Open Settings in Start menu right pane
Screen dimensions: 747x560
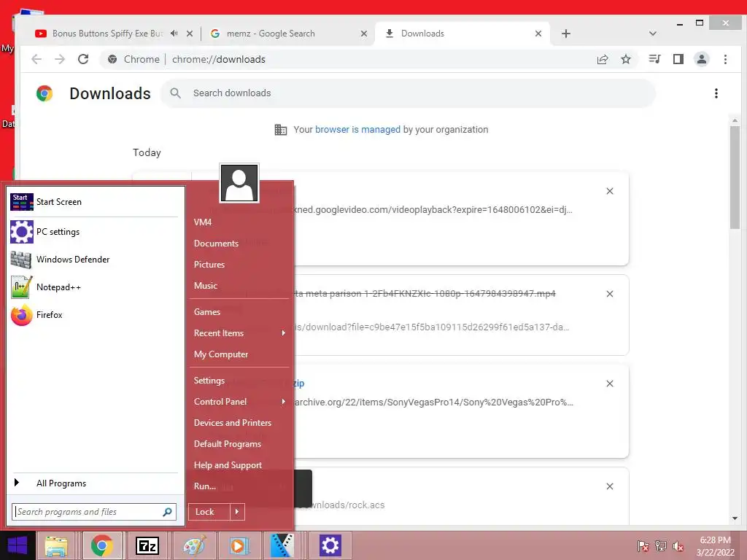coord(209,381)
